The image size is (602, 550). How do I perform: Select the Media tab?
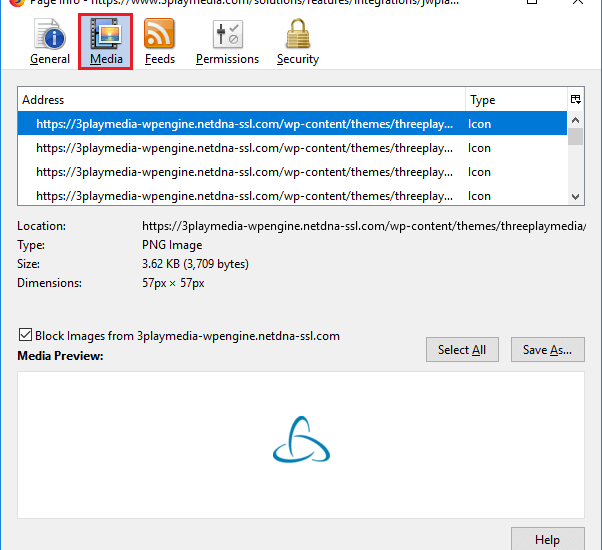pos(106,42)
